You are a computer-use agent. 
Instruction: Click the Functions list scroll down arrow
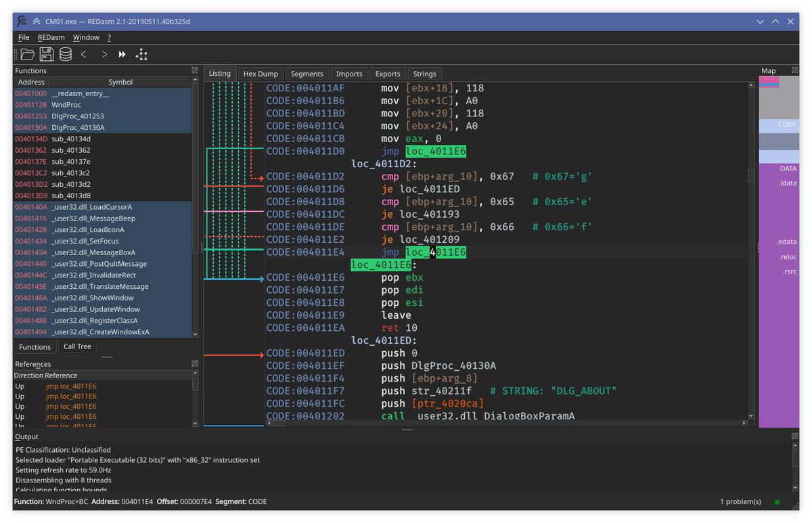(196, 334)
